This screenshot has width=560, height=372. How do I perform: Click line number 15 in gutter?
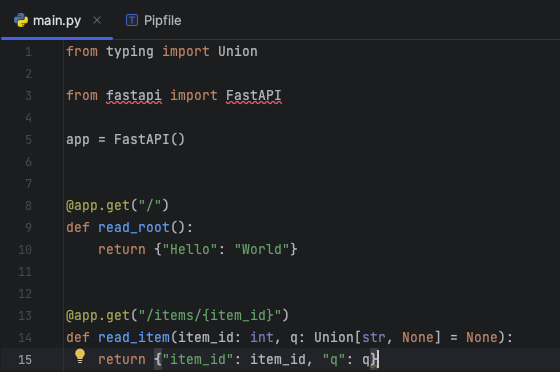pyautogui.click(x=25, y=360)
